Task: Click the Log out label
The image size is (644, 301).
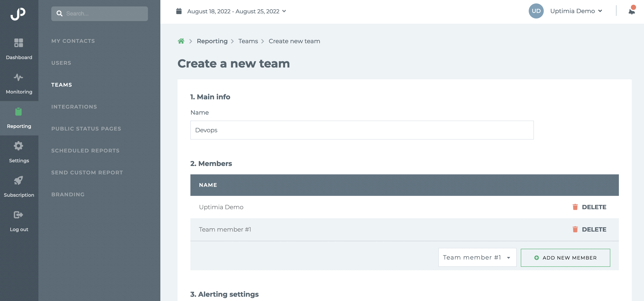Action: (19, 229)
